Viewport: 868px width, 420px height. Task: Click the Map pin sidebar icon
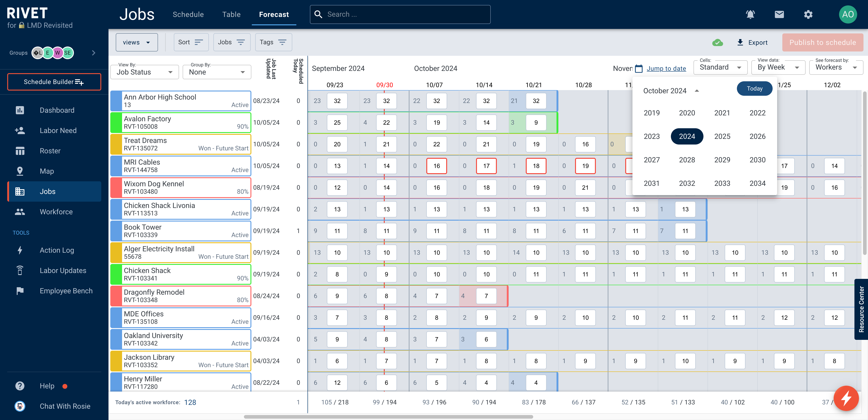pos(20,171)
